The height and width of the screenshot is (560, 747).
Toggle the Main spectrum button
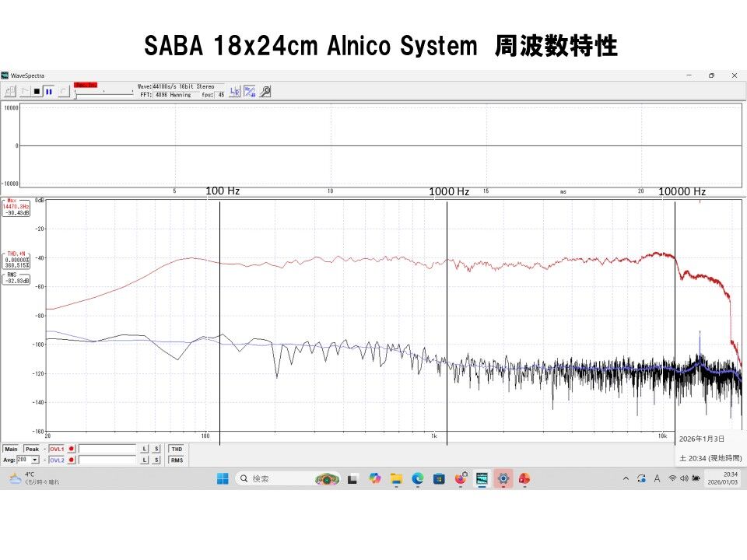pos(11,449)
